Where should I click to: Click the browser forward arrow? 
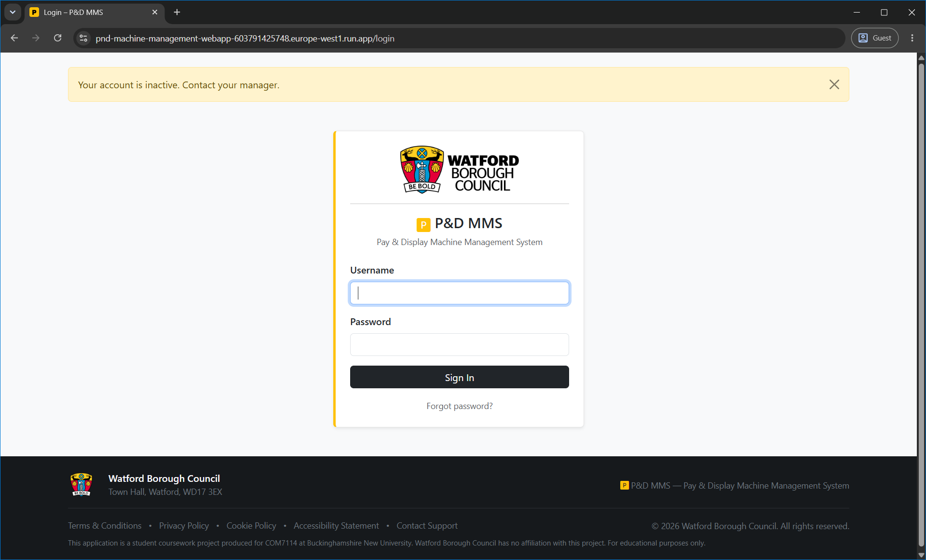tap(36, 38)
